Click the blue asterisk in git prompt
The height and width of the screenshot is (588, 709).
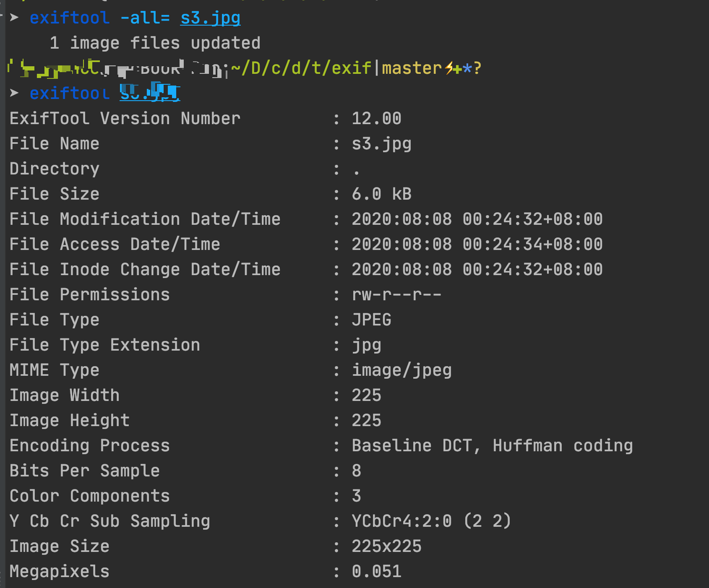(467, 68)
